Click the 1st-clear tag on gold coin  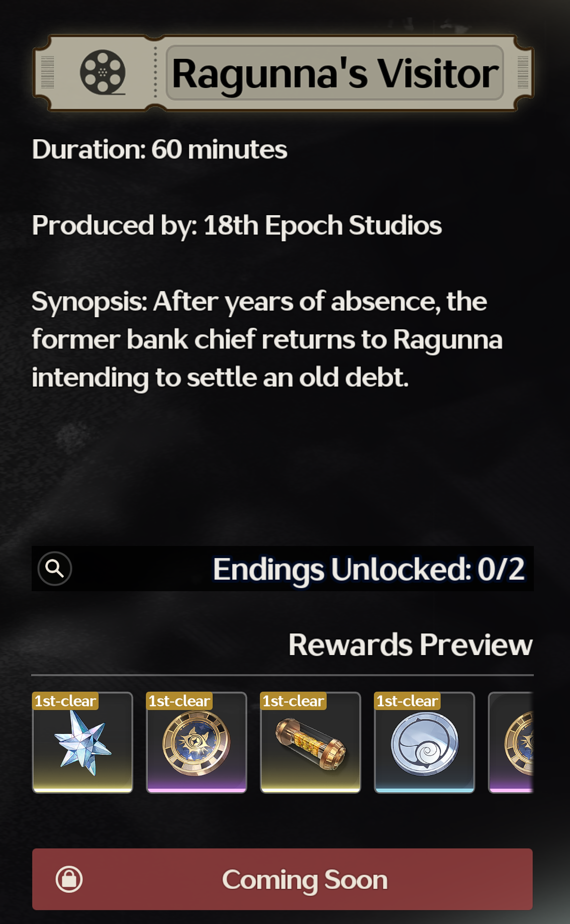[x=179, y=701]
